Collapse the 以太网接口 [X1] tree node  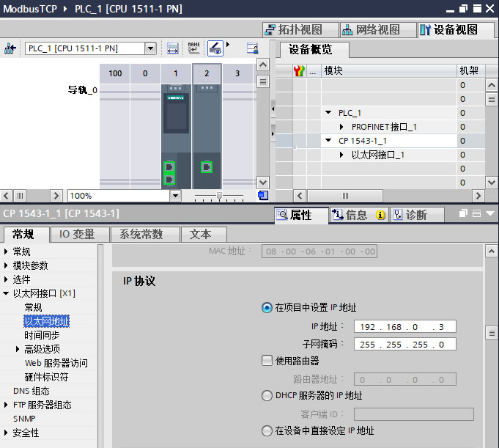coord(6,293)
